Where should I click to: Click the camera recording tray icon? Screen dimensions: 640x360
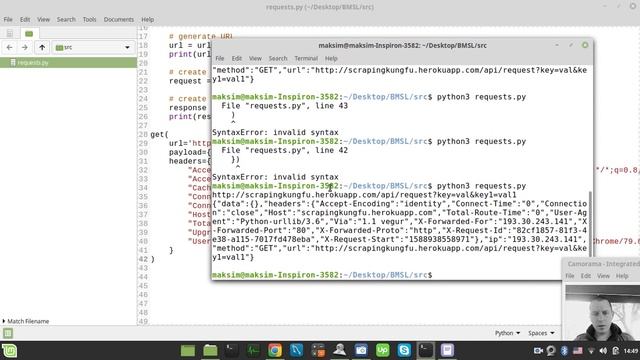538,351
